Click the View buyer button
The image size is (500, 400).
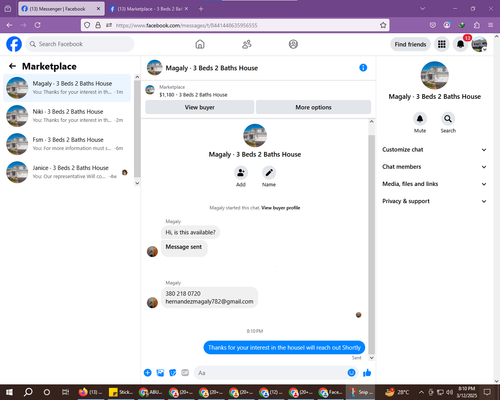pos(199,107)
